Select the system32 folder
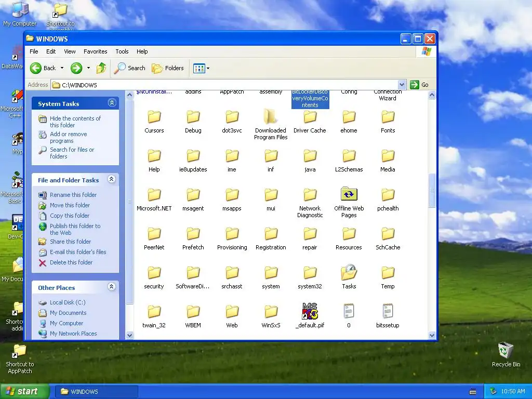The image size is (532, 399). pos(310,277)
